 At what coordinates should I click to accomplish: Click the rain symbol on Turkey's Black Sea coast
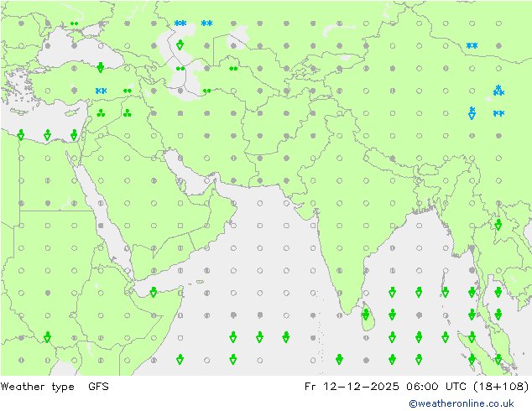click(100, 67)
